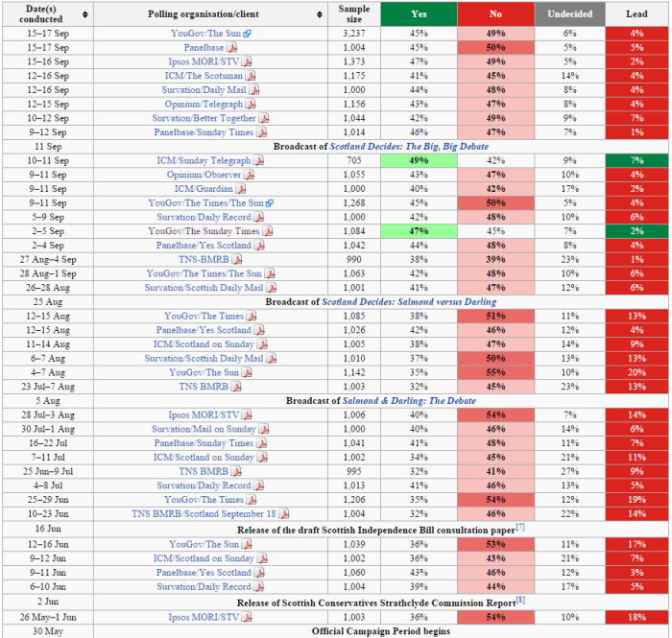672x638 pixels.
Task: Open the ICM/Sunday Telegraph PDF icon
Action: (x=257, y=161)
